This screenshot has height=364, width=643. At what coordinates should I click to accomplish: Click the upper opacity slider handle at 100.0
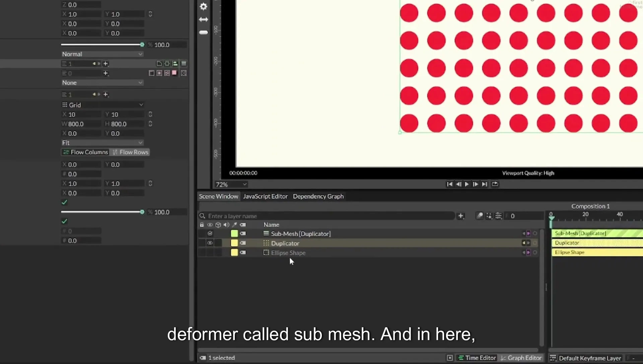click(x=142, y=44)
